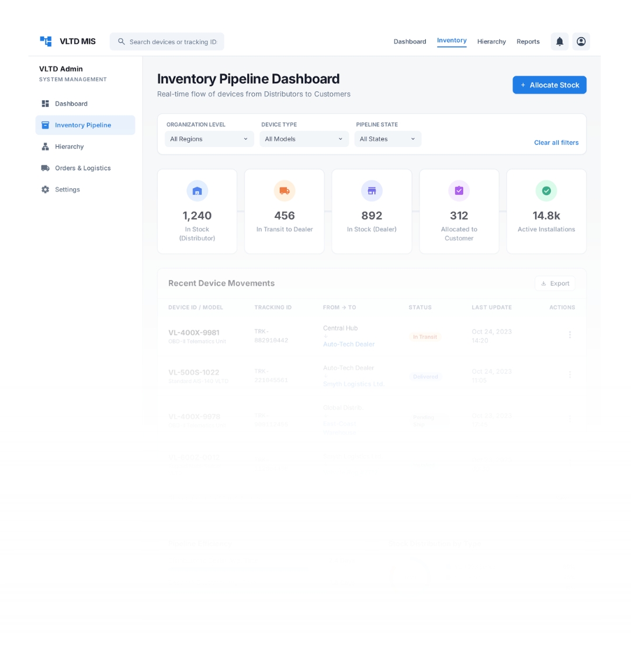Open actions menu for VL-400X-9981 row
Screen dimensions: 631x672
click(570, 335)
